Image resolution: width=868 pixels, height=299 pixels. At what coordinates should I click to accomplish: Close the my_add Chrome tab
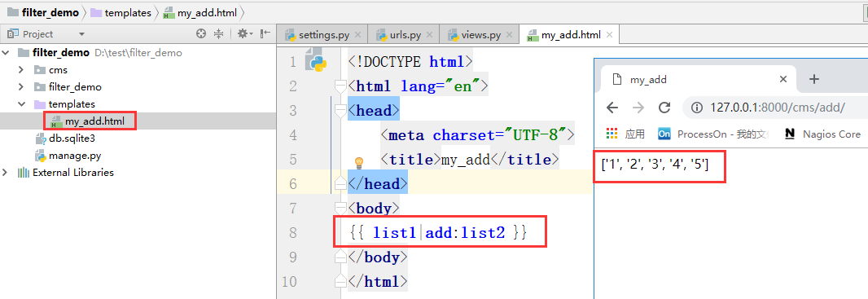click(x=783, y=79)
